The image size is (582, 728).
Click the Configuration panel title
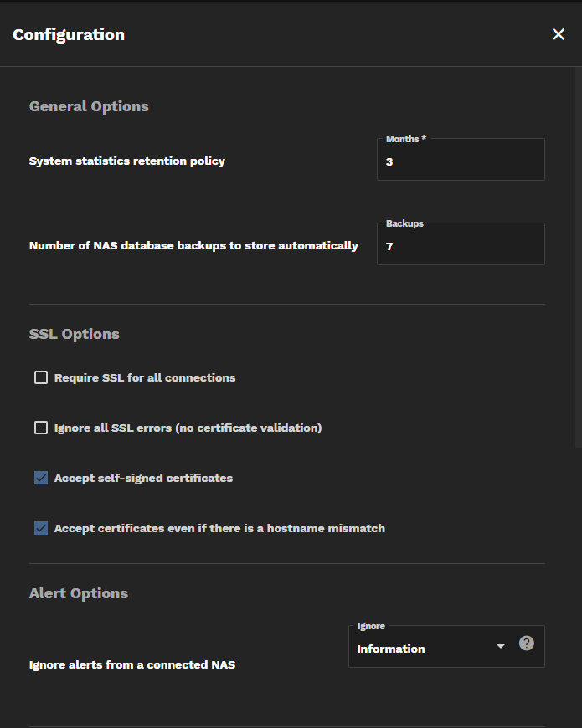[69, 34]
